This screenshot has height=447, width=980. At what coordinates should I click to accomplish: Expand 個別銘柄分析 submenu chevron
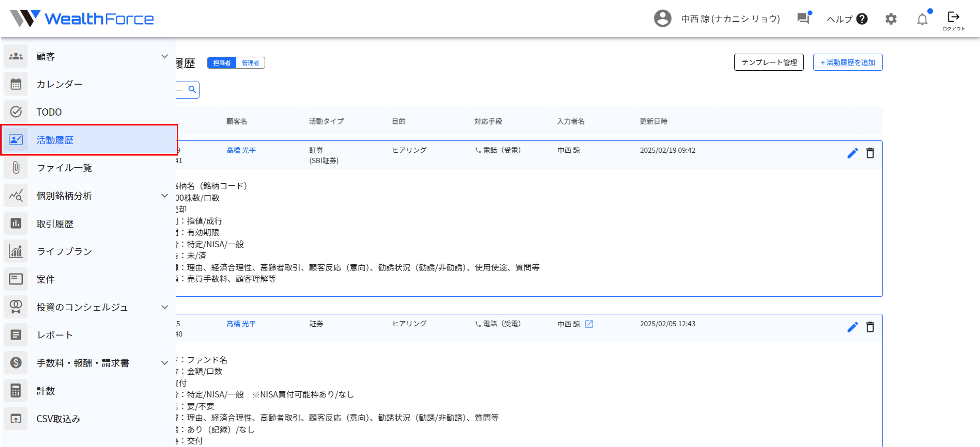[164, 196]
